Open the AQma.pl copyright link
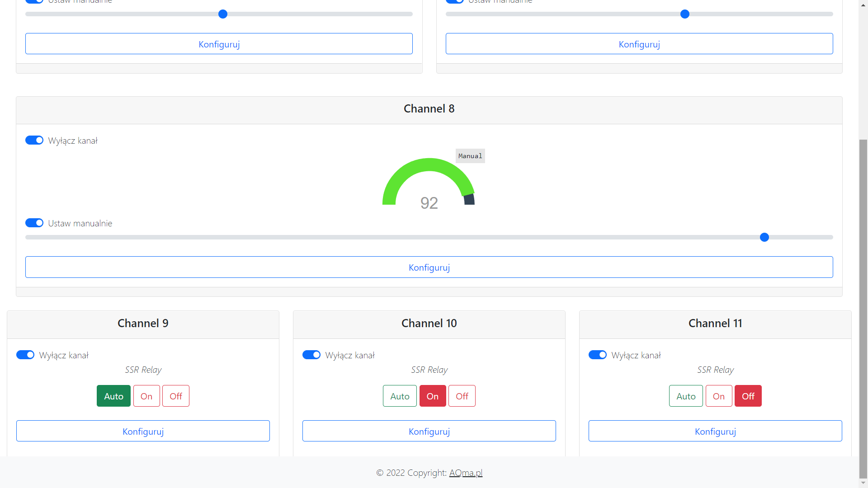 point(466,473)
